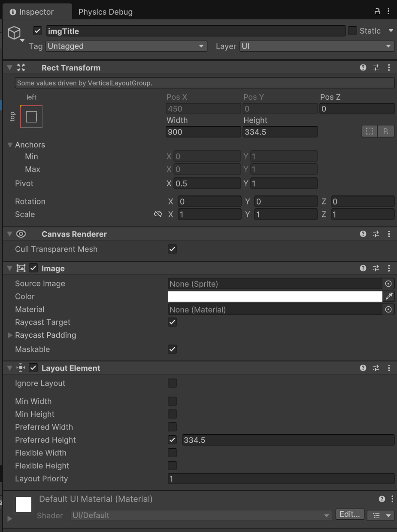Open Layout Element more options menu
The height and width of the screenshot is (532, 397).
pyautogui.click(x=389, y=368)
